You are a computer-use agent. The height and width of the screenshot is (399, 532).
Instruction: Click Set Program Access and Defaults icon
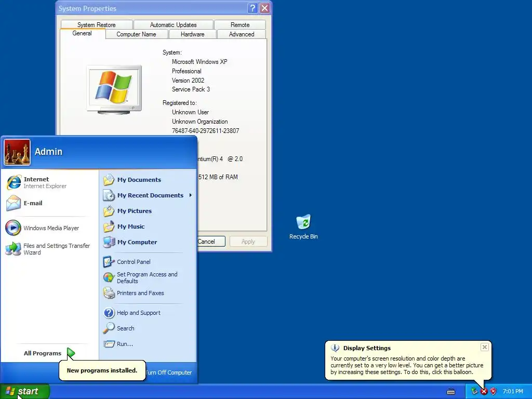(109, 277)
